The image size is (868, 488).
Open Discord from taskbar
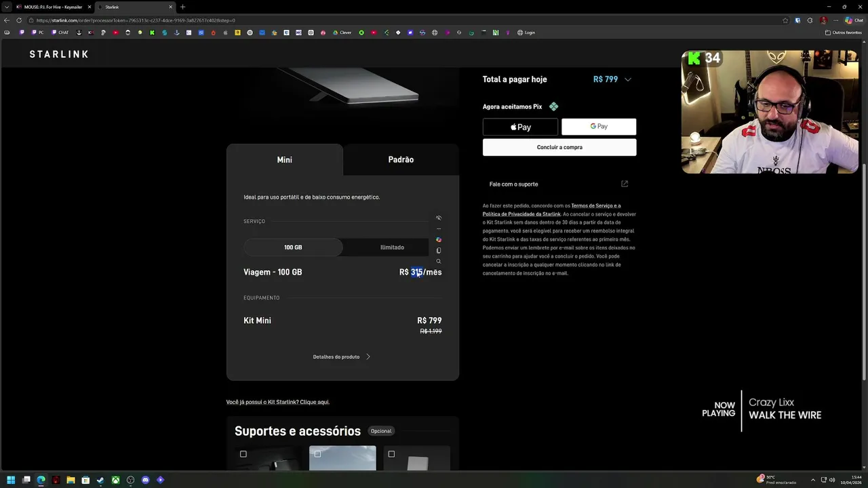tap(145, 480)
